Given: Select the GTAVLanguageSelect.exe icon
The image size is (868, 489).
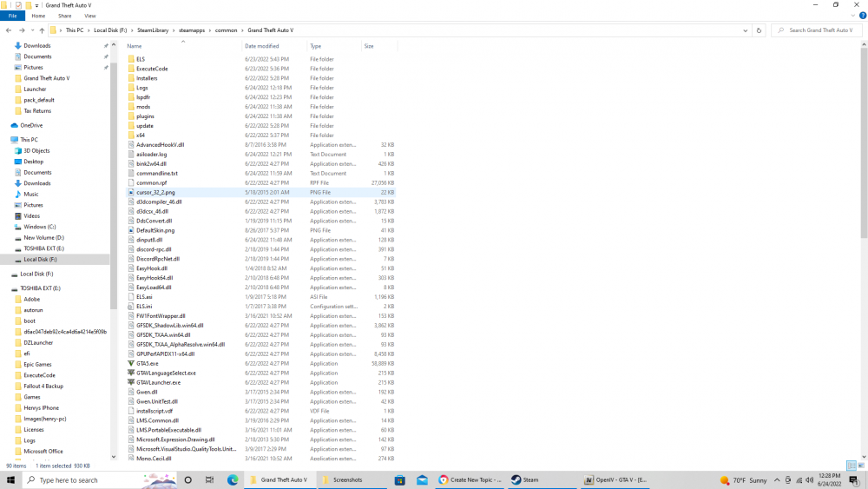Looking at the screenshot, I should [x=131, y=373].
